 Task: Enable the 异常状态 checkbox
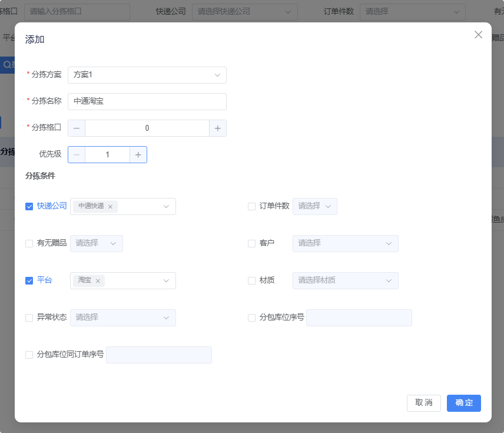(29, 318)
